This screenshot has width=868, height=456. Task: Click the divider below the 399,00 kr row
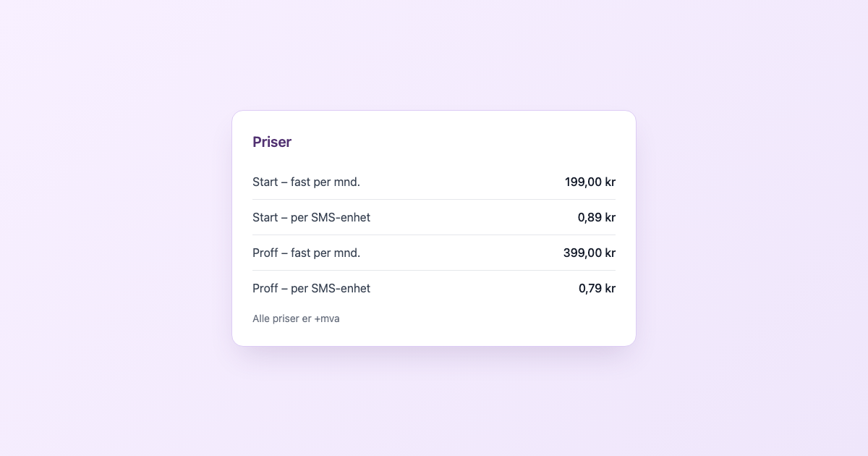pyautogui.click(x=434, y=270)
